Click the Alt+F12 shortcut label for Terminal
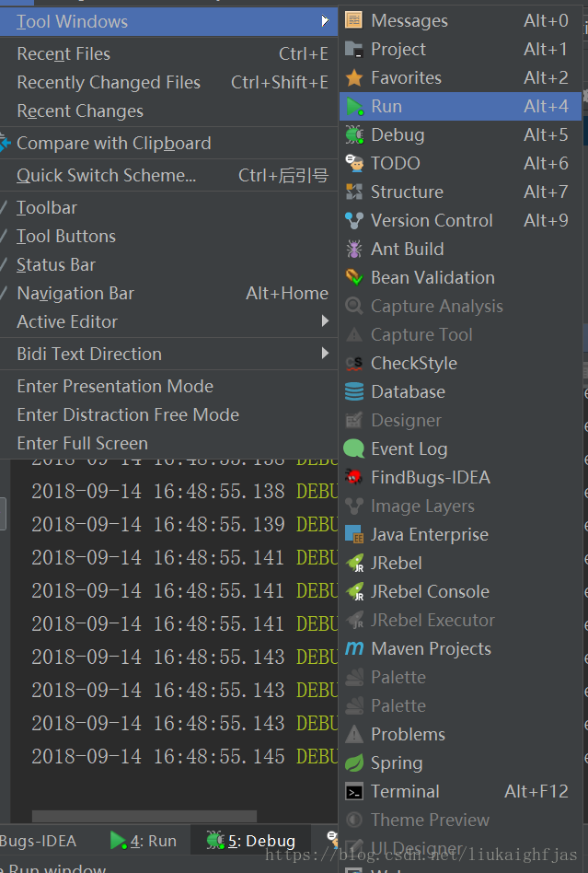The image size is (588, 873). click(536, 791)
